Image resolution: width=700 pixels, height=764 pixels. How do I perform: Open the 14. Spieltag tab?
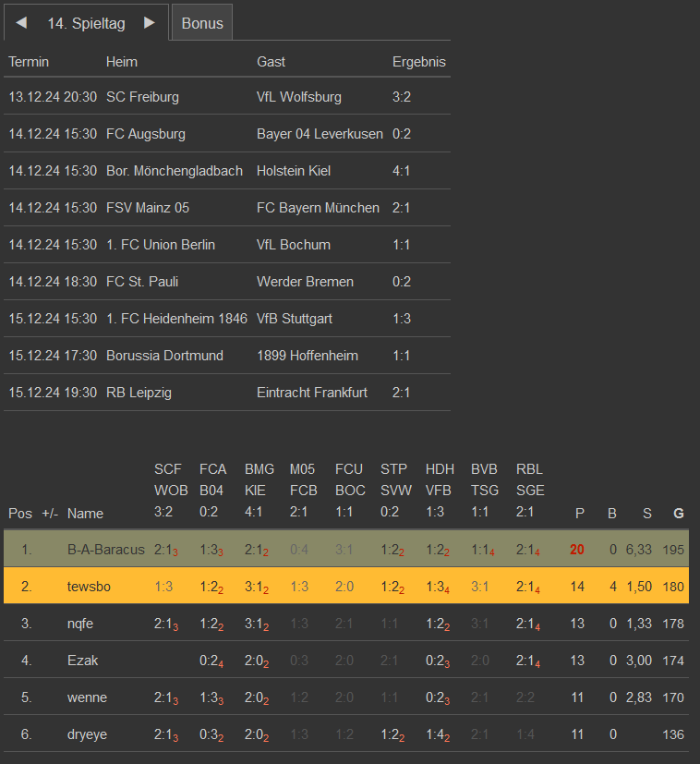(86, 24)
